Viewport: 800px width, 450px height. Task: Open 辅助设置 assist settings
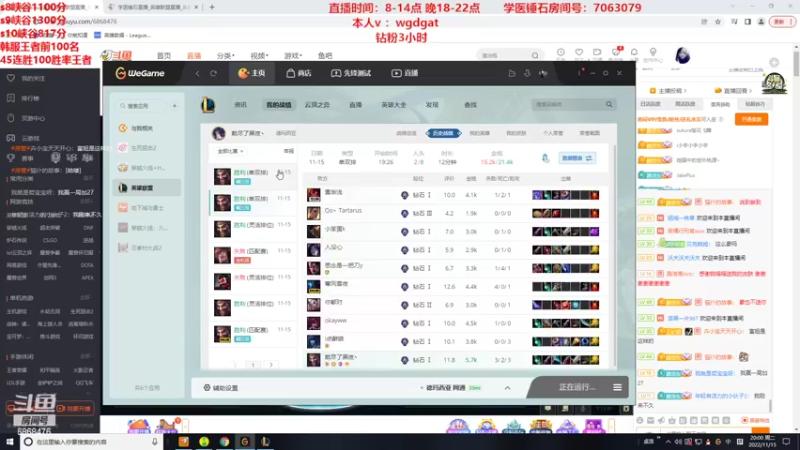221,388
